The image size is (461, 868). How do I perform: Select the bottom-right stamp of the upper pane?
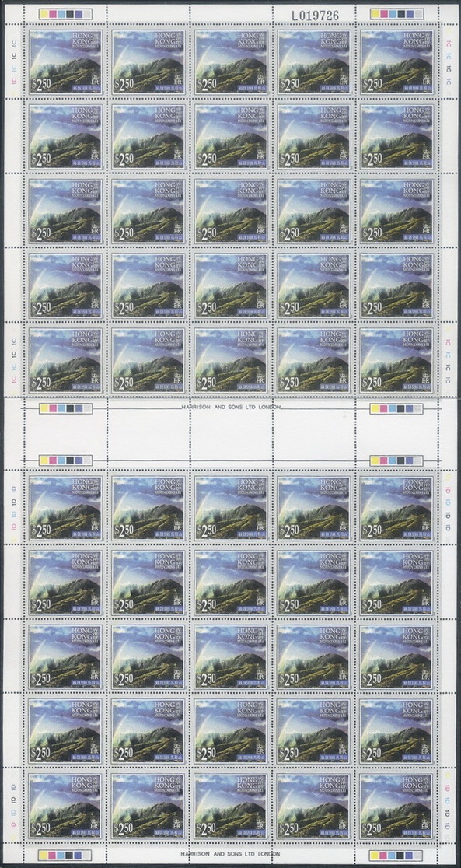pyautogui.click(x=396, y=360)
